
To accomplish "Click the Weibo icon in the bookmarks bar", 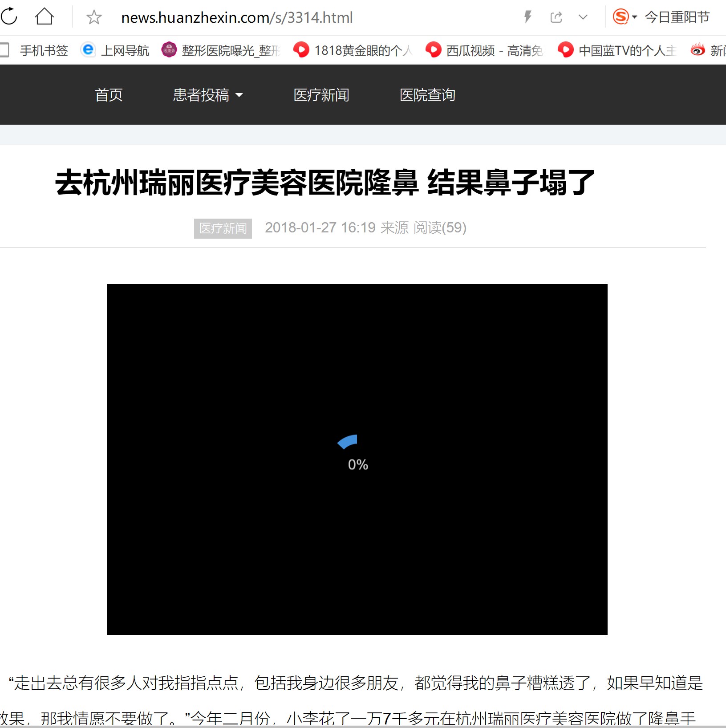I will click(698, 50).
